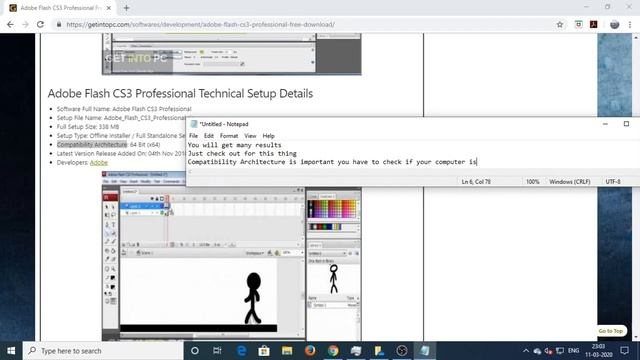View site info via the padlock icon

click(59, 24)
